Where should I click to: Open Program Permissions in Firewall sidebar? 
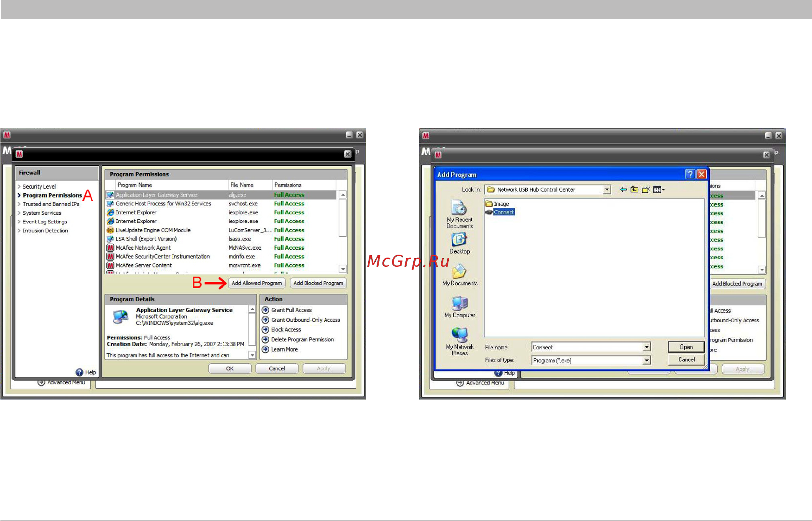(52, 195)
